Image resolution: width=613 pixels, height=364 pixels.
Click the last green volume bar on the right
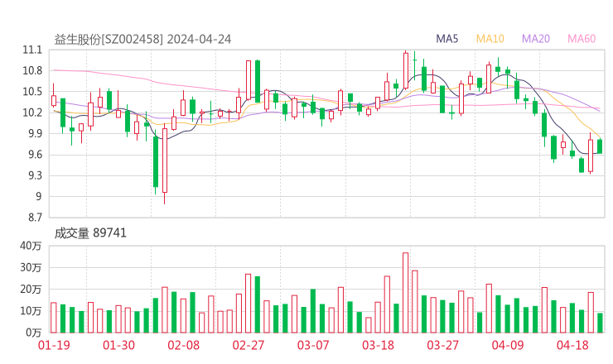click(x=600, y=323)
